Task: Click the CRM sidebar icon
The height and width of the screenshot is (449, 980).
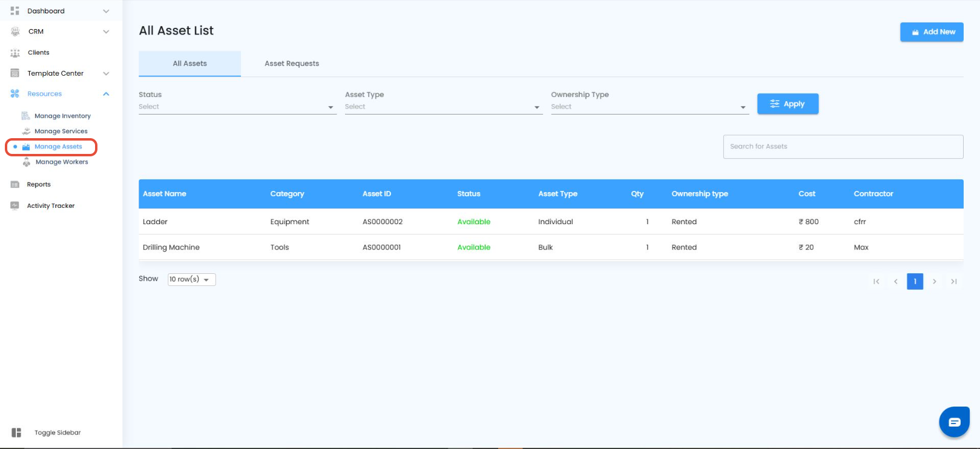Action: pyautogui.click(x=15, y=32)
